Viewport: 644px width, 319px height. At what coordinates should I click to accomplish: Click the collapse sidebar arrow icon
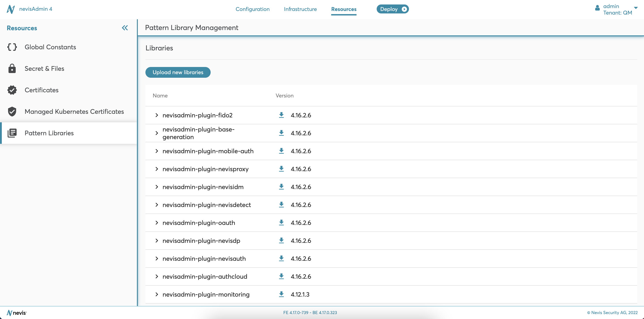(125, 28)
